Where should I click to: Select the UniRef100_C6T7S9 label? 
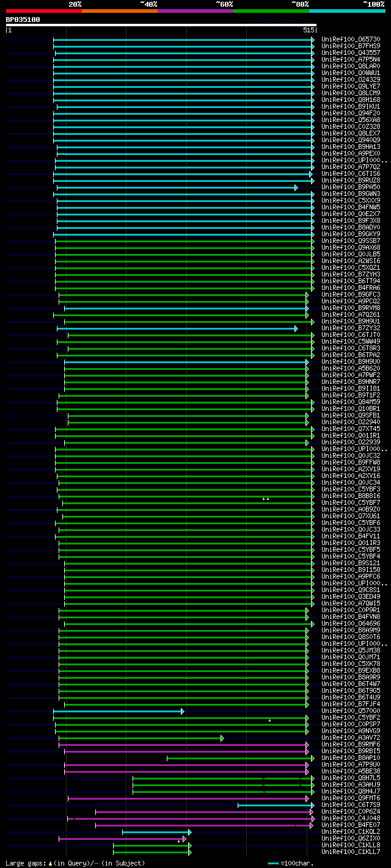click(351, 805)
